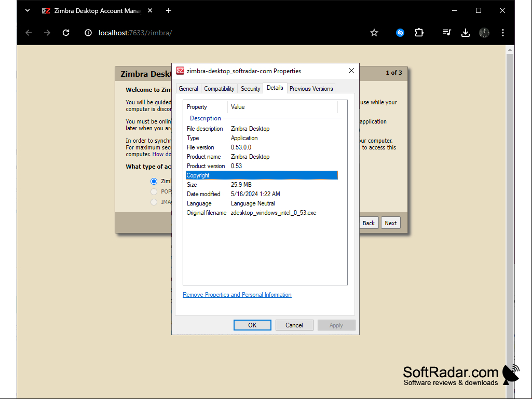
Task: Click the Property column header
Action: click(x=206, y=107)
